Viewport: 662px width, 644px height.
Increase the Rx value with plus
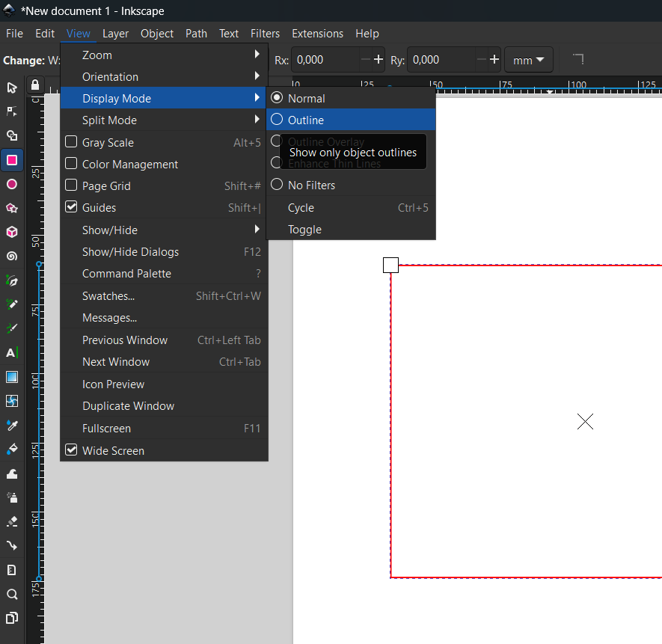(378, 60)
